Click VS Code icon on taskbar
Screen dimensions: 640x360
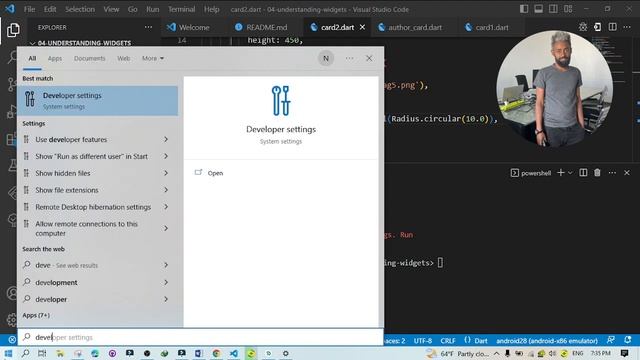(x=234, y=353)
